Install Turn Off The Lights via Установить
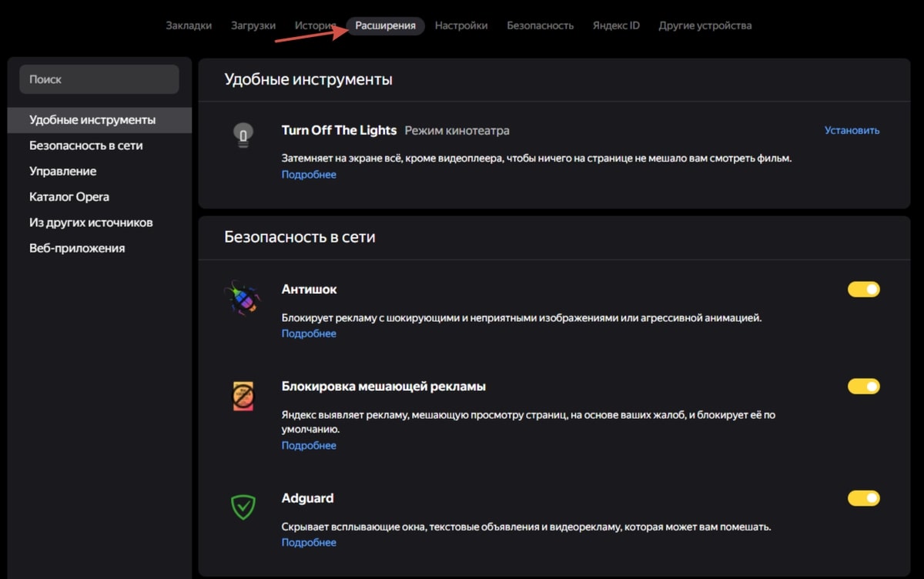Viewport: 924px width, 579px height. pyautogui.click(x=852, y=130)
